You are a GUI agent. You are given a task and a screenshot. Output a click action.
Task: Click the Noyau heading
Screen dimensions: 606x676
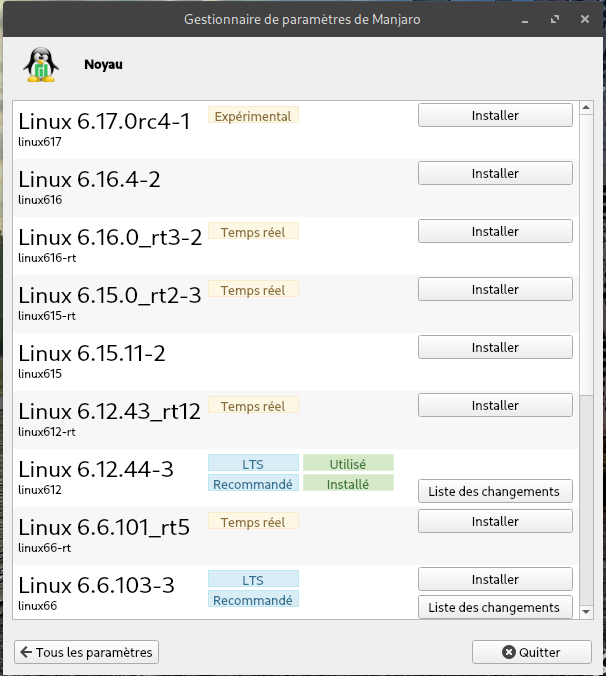coord(103,65)
